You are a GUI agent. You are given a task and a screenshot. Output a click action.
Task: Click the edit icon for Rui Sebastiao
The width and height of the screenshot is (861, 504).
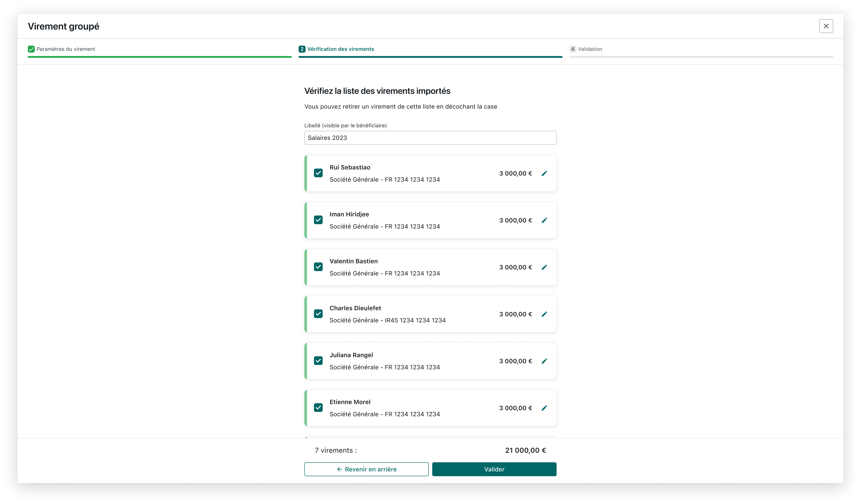tap(544, 174)
